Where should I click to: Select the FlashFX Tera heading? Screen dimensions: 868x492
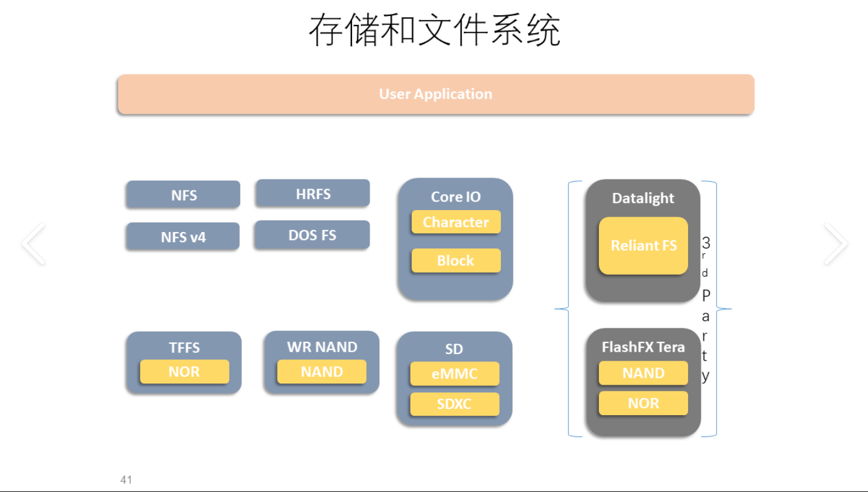[x=644, y=347]
